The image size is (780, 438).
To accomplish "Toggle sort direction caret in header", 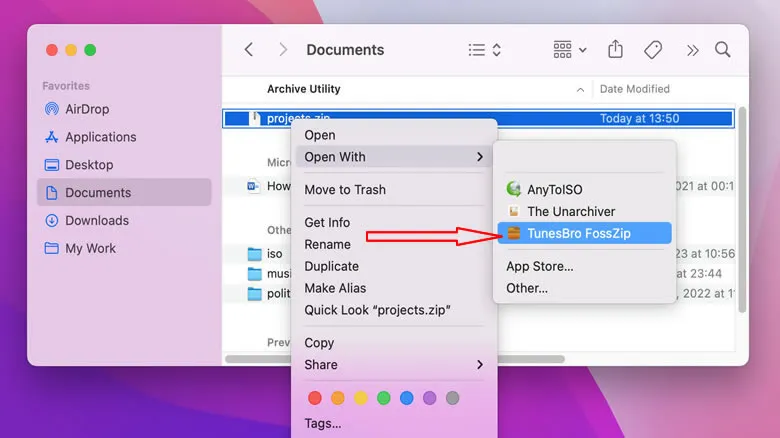I will (580, 90).
